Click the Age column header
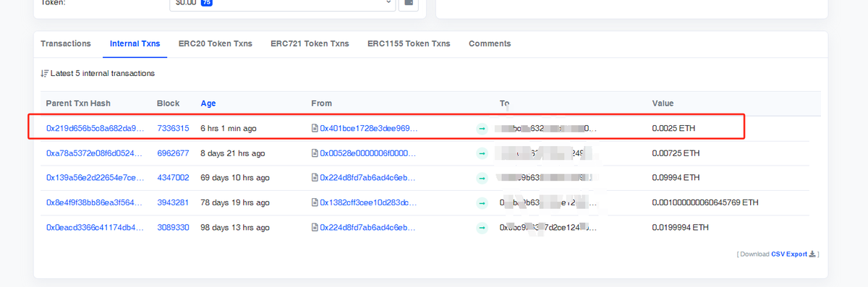The image size is (868, 287). pyautogui.click(x=208, y=103)
